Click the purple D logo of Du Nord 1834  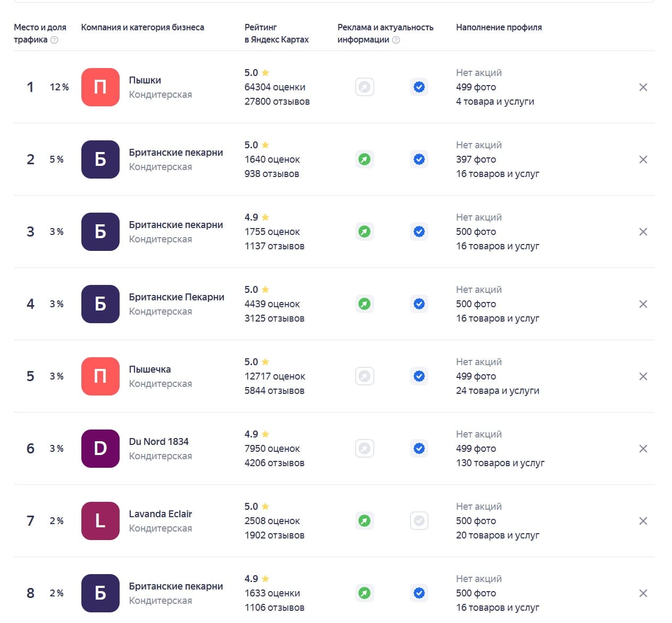(100, 449)
